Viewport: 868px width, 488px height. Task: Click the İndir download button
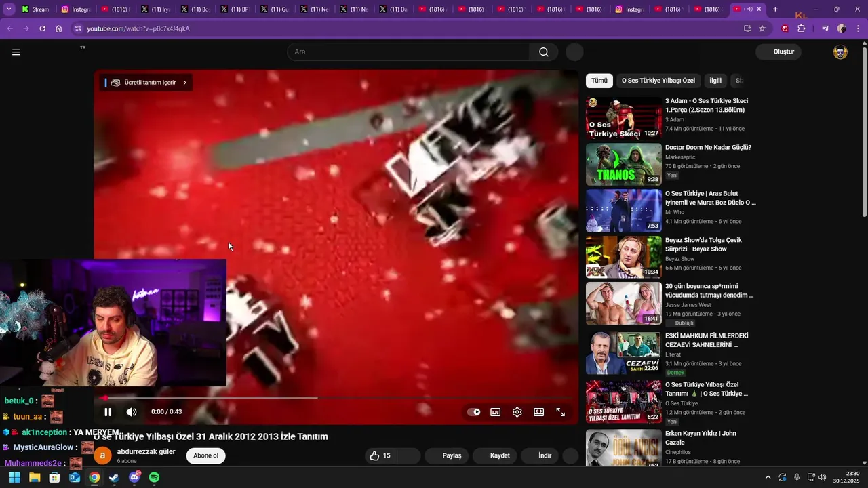coord(540,455)
